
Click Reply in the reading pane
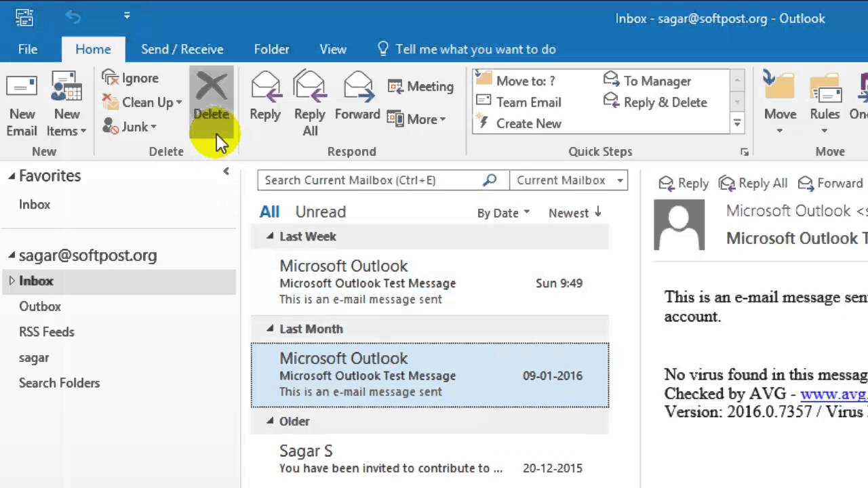(684, 183)
